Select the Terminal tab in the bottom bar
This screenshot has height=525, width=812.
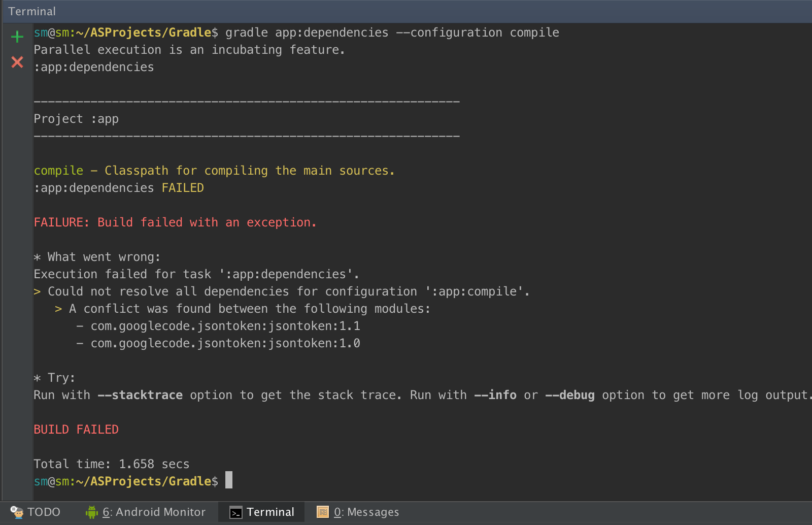pos(270,512)
